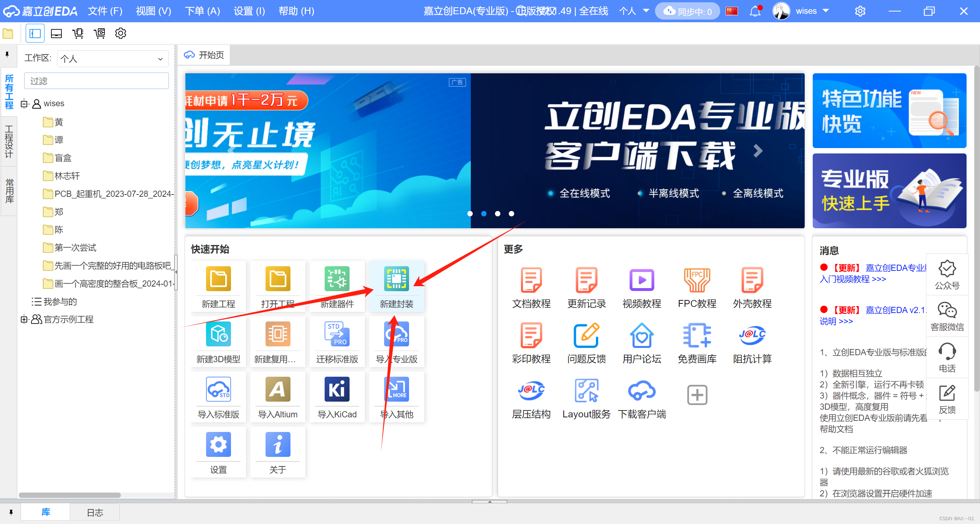Click the 导入Altium (Import Altium) icon
The width and height of the screenshot is (980, 524).
click(x=277, y=389)
